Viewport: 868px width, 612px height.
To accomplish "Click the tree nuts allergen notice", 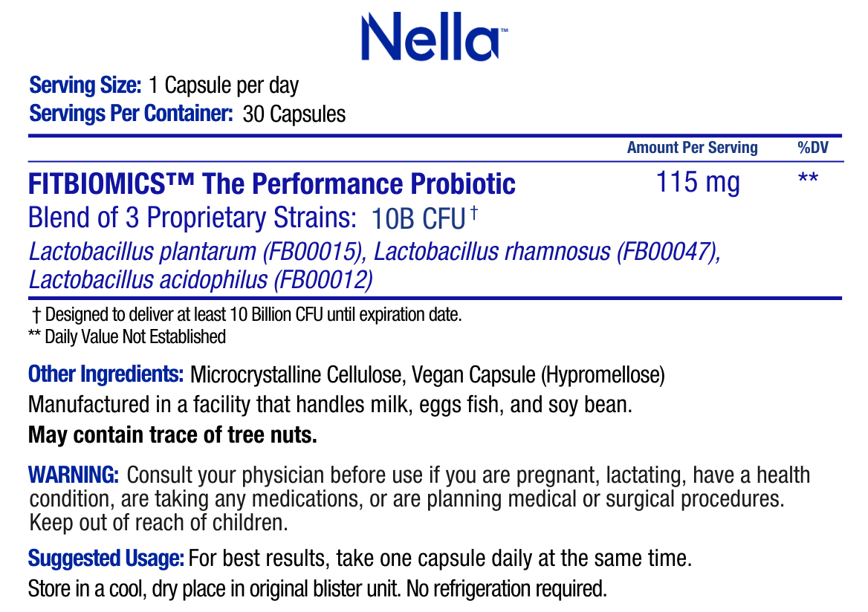I will pyautogui.click(x=172, y=434).
